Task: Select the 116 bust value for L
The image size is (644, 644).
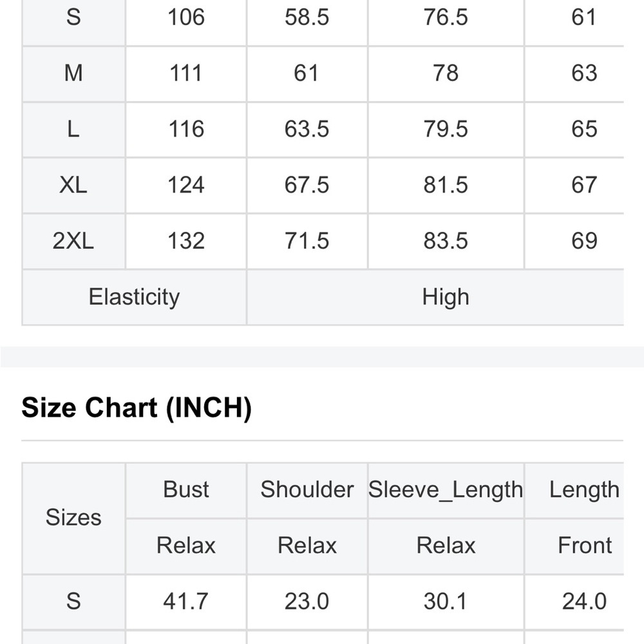Action: [x=186, y=129]
